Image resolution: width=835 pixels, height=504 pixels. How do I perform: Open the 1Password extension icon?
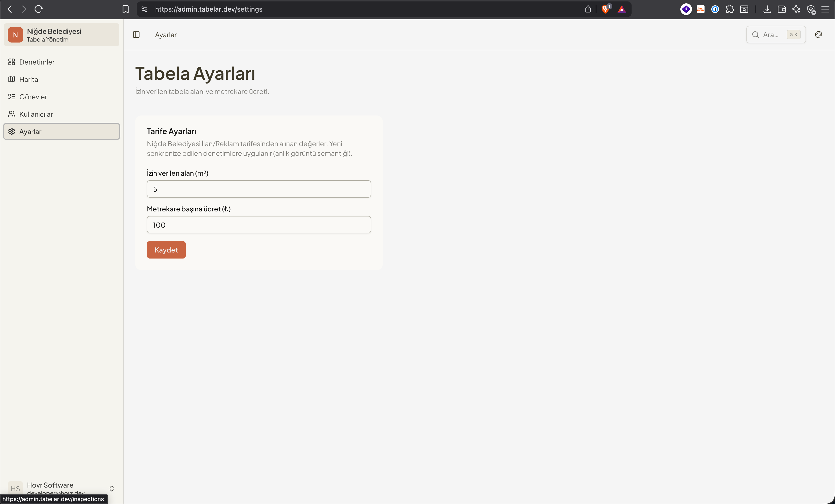(x=715, y=9)
